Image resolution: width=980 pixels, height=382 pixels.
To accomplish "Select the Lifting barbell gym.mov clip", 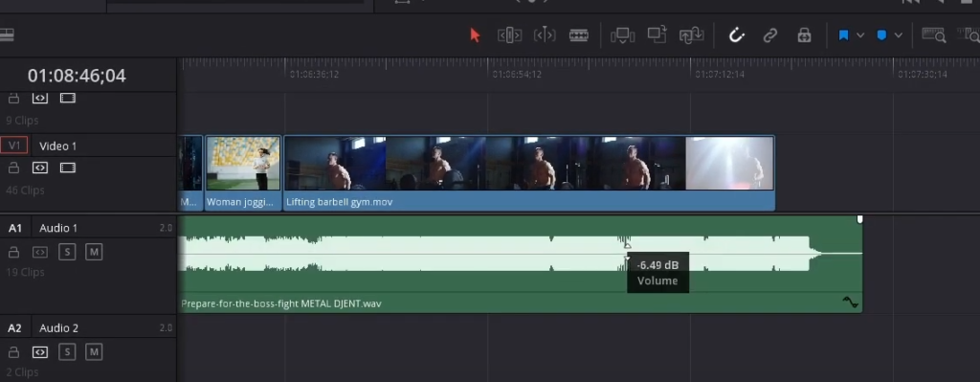I will point(528,173).
